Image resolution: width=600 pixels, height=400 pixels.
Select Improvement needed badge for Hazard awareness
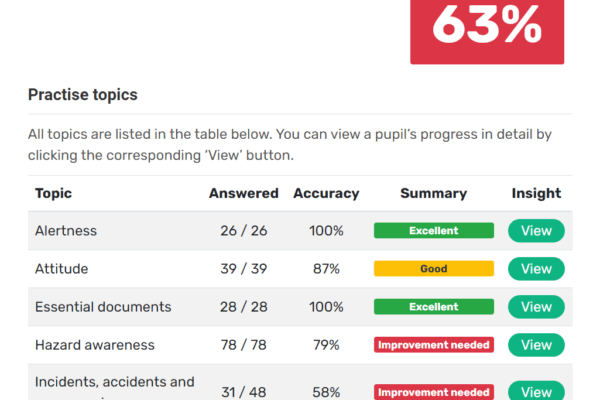coord(434,345)
